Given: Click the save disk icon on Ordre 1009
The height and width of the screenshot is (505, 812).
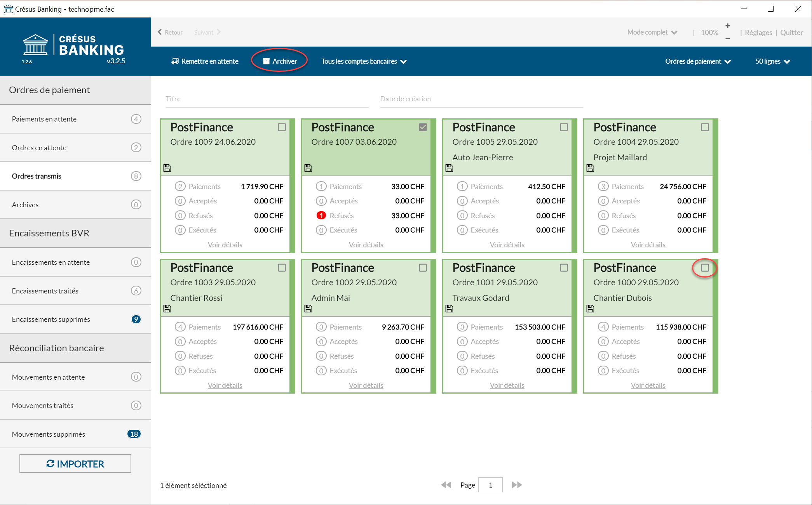Looking at the screenshot, I should point(167,168).
